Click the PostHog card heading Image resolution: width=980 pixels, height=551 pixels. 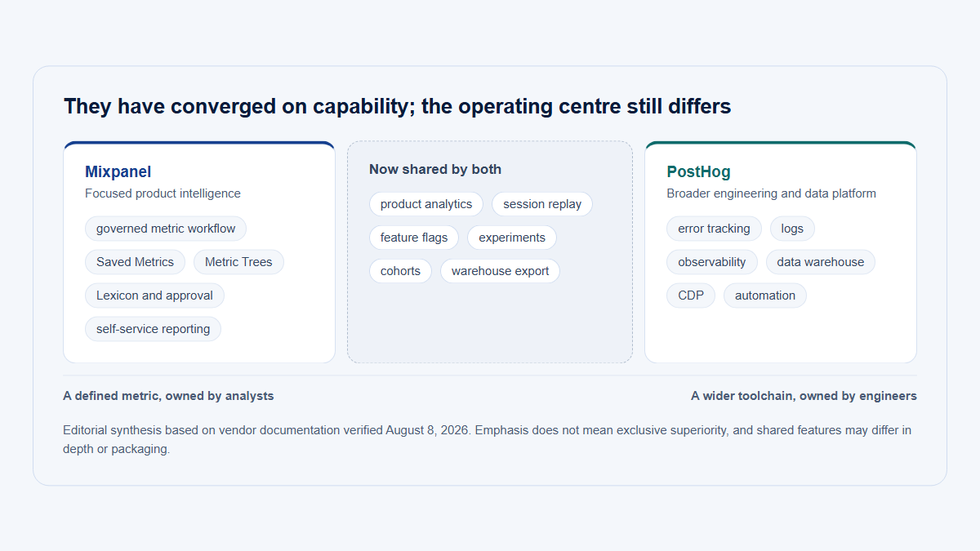click(699, 172)
